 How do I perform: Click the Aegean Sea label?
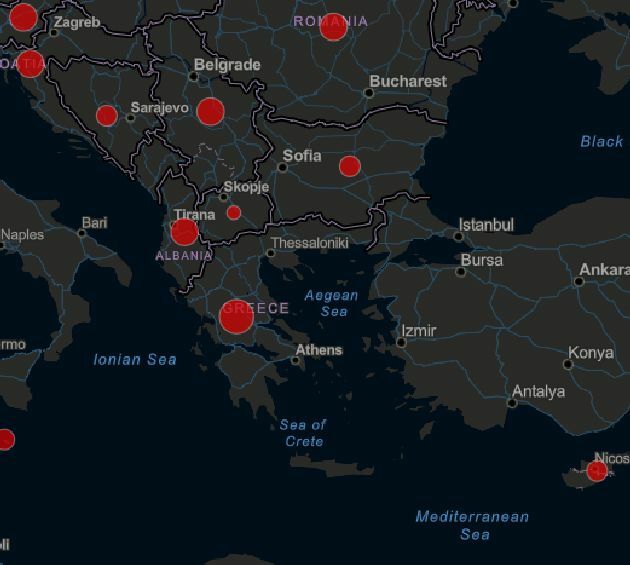[x=331, y=303]
